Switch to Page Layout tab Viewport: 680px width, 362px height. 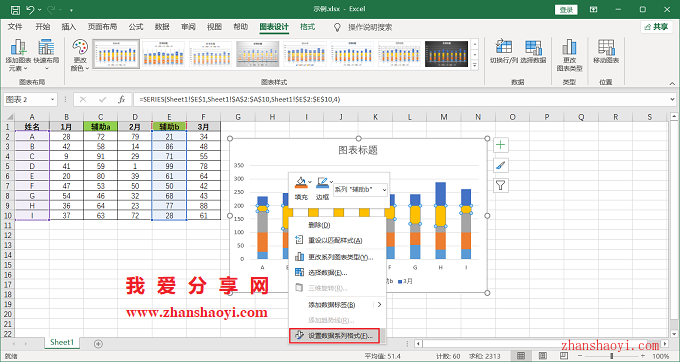coord(102,27)
